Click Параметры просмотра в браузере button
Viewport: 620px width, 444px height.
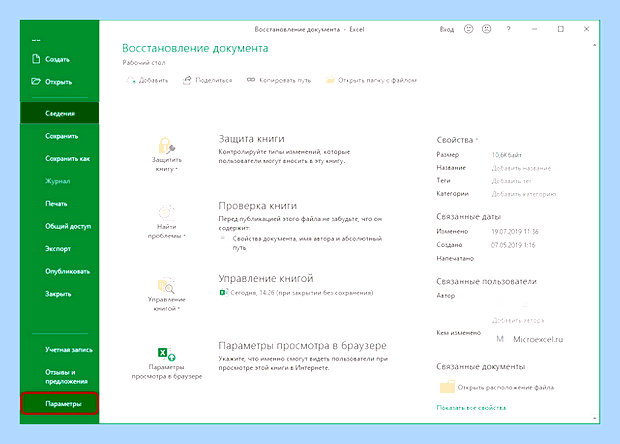(x=166, y=363)
